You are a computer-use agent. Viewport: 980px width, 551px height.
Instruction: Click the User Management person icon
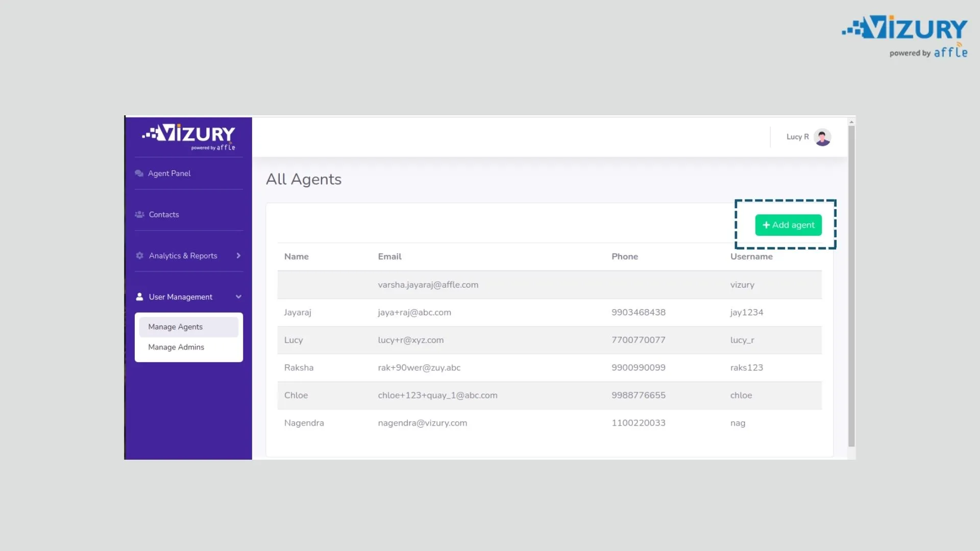click(139, 297)
